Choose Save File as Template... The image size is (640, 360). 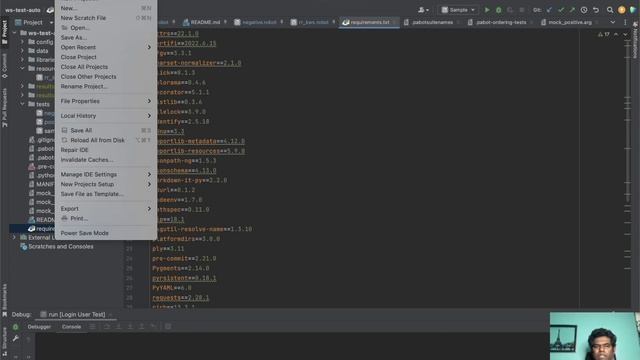[x=106, y=194]
